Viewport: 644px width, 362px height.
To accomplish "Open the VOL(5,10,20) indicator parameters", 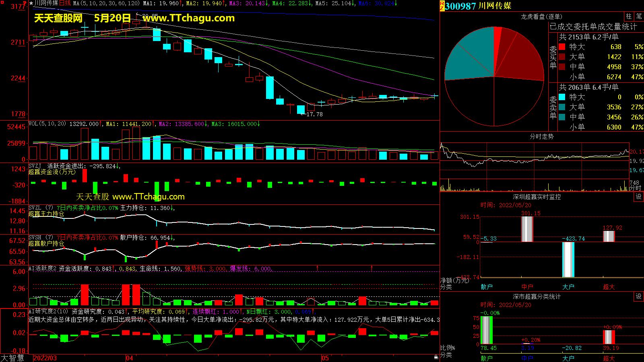I will (x=47, y=124).
